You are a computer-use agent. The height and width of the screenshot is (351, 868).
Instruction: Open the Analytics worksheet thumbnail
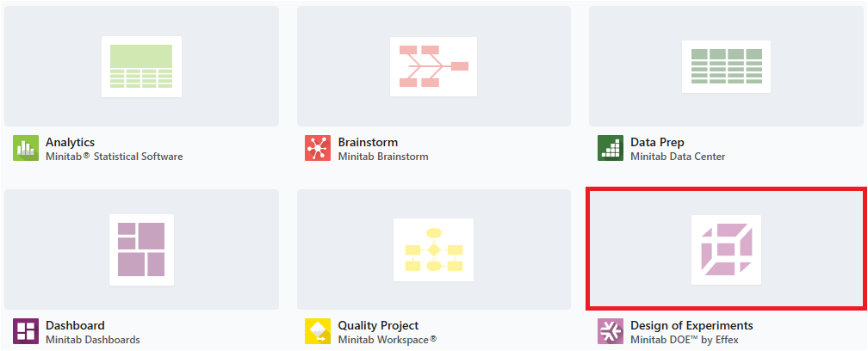pos(141,67)
